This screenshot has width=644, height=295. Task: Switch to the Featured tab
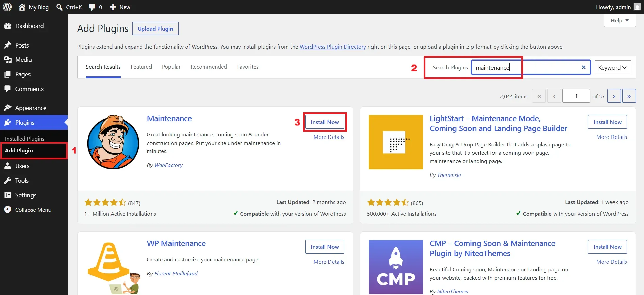[141, 67]
